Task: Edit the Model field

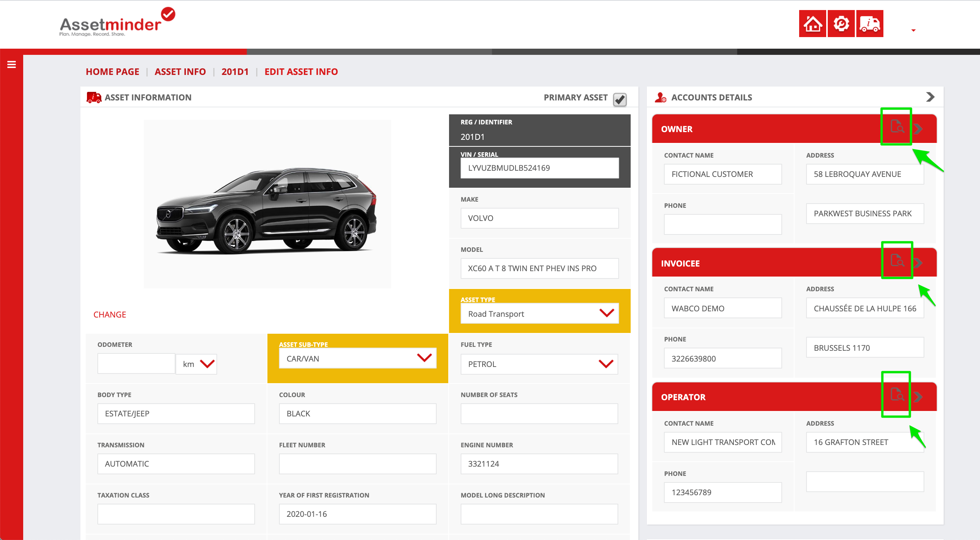Action: (x=539, y=268)
